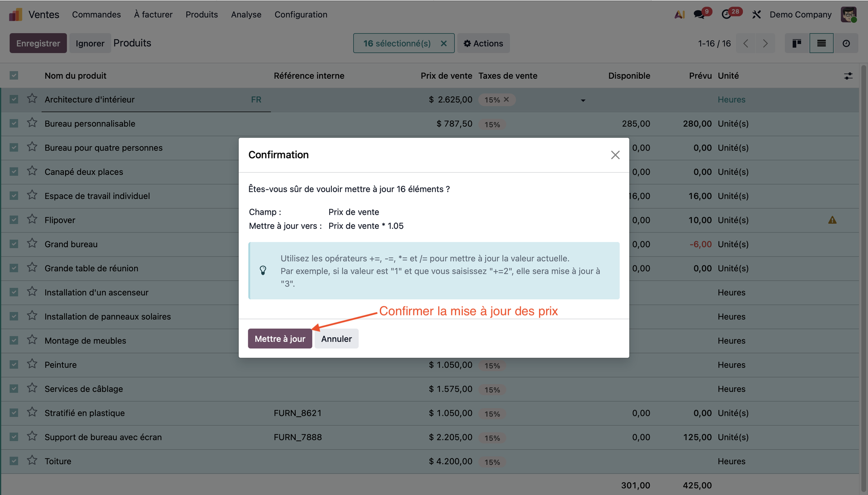Open the Configuration menu
Image resolution: width=868 pixels, height=495 pixels.
(x=301, y=14)
